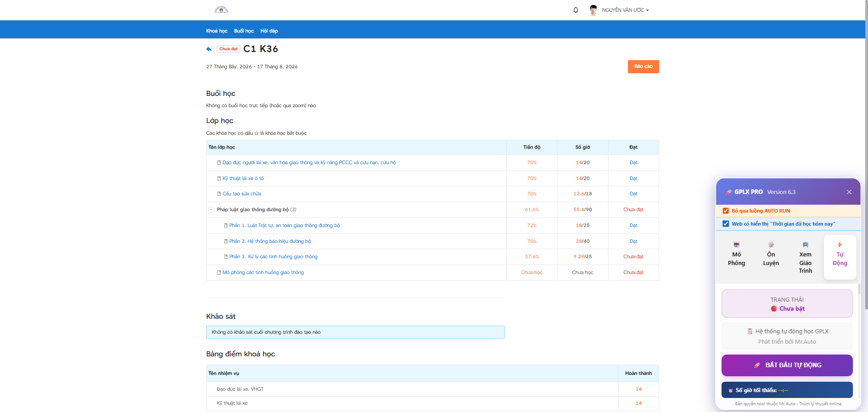Image resolution: width=868 pixels, height=412 pixels.
Task: Click the Số giờ tối thiểu bar
Action: click(x=787, y=390)
